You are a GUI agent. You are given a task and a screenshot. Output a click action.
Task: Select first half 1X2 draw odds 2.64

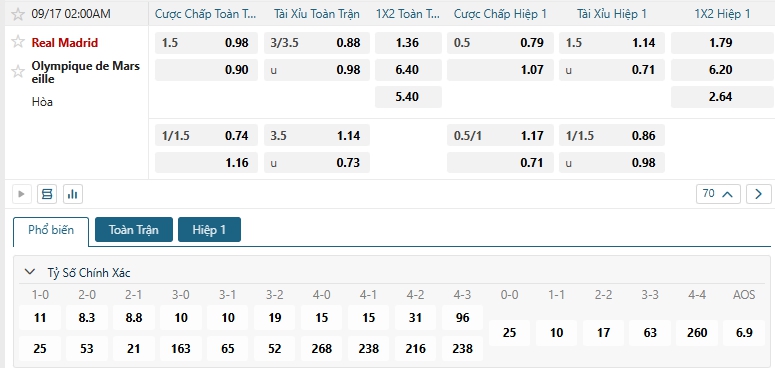pos(720,97)
